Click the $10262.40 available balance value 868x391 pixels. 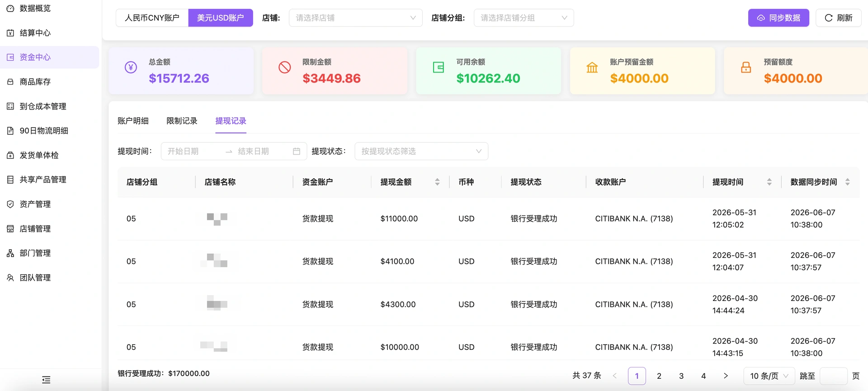click(x=488, y=78)
